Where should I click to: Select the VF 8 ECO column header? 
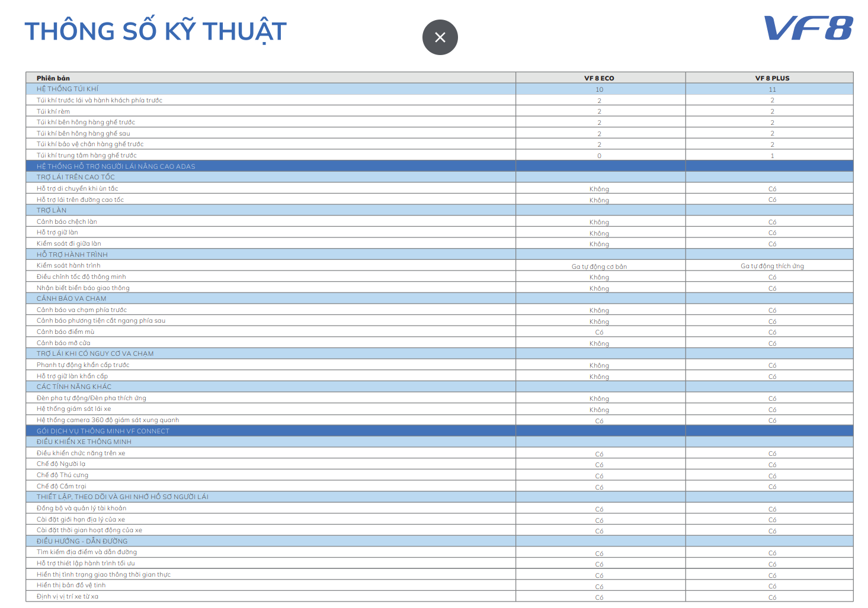(x=599, y=78)
